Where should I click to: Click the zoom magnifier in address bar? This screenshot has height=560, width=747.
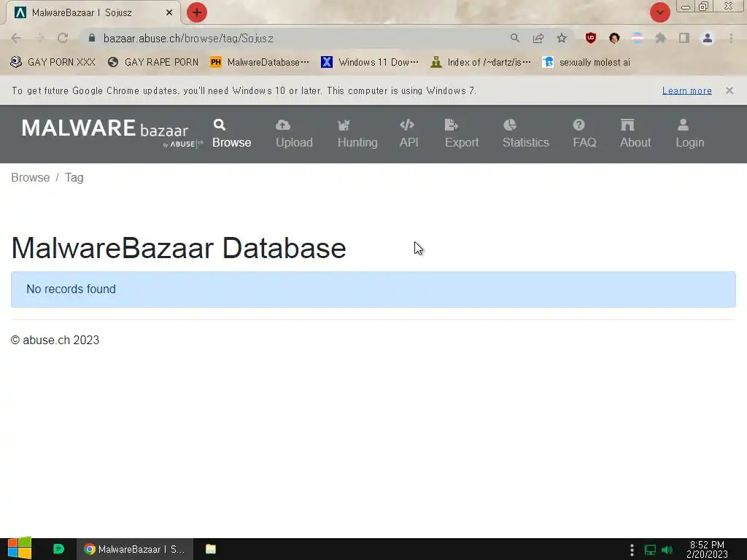coord(514,38)
